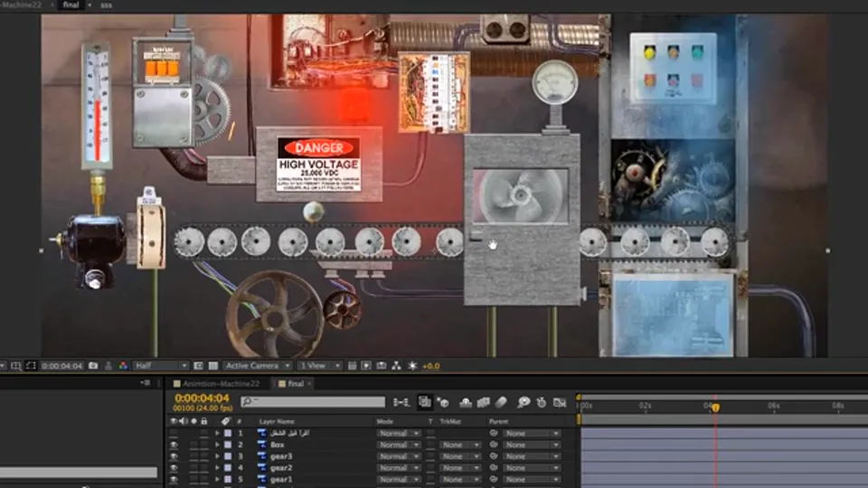Take a snapshot with the camera icon
This screenshot has width=868, height=488.
tap(93, 366)
